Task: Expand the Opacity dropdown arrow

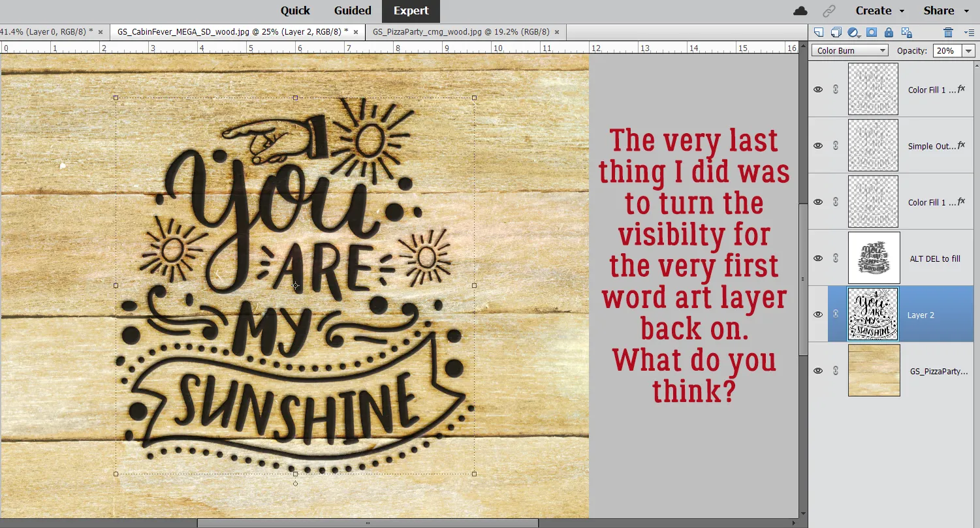Action: (968, 51)
